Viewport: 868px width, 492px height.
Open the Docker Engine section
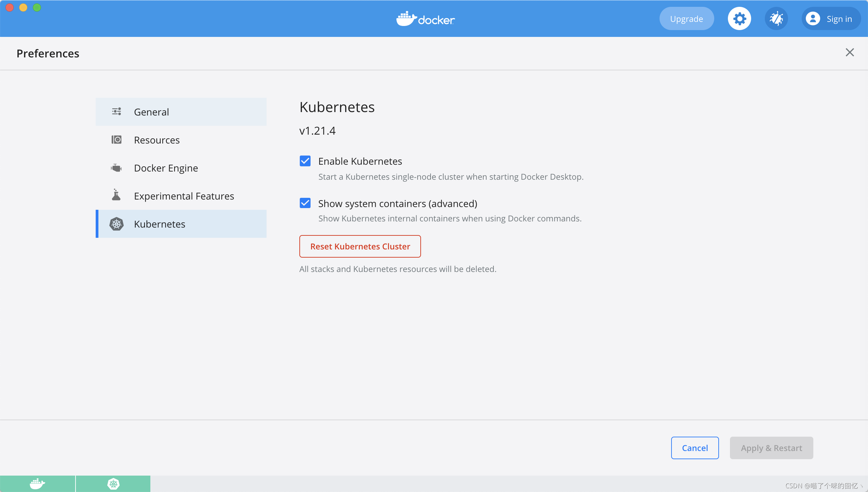(x=166, y=168)
